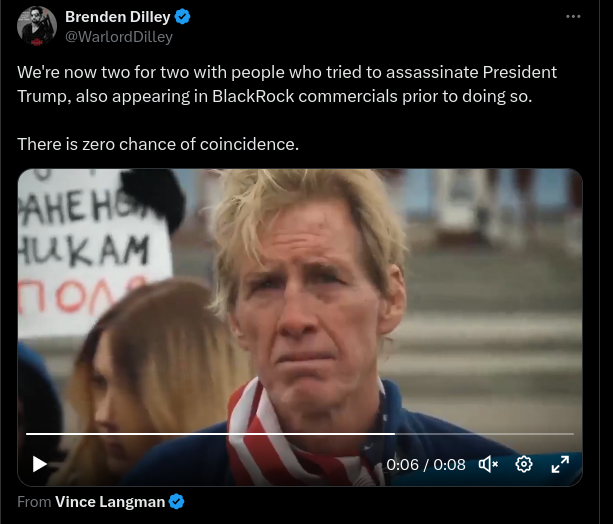This screenshot has width=613, height=524.
Task: Open the Brenden Dilley display name link
Action: point(118,17)
